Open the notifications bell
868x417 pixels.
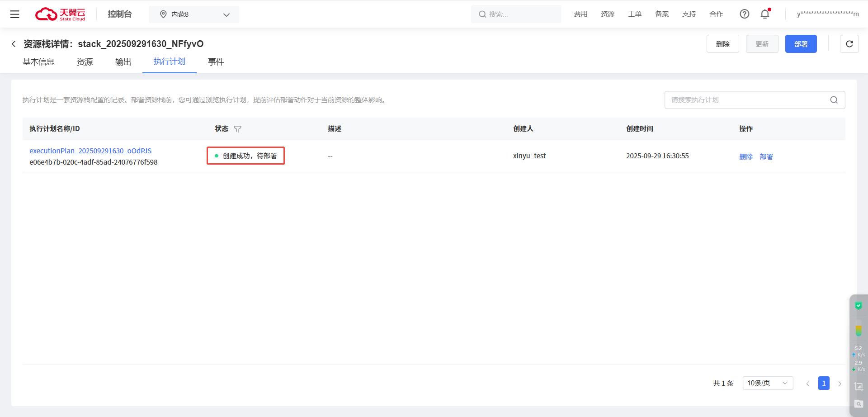[765, 14]
